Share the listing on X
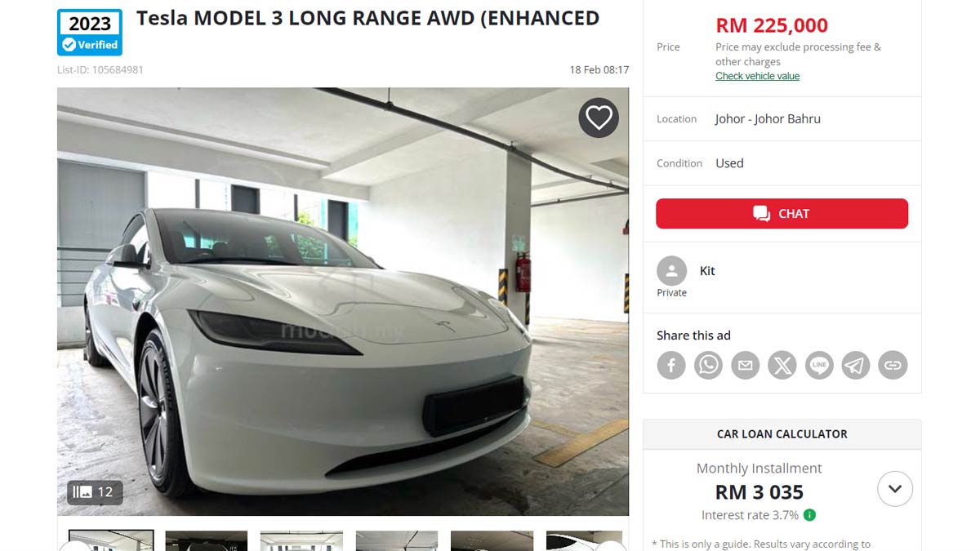This screenshot has height=551, width=980. pos(782,365)
